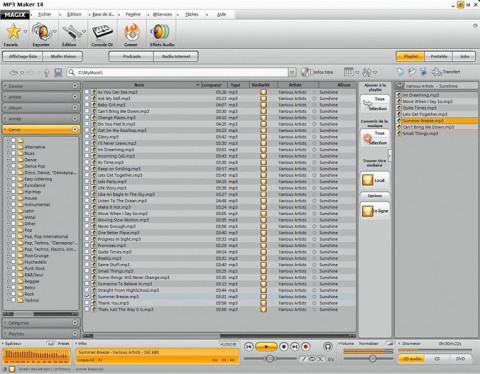Skip to previous track

[249, 347]
